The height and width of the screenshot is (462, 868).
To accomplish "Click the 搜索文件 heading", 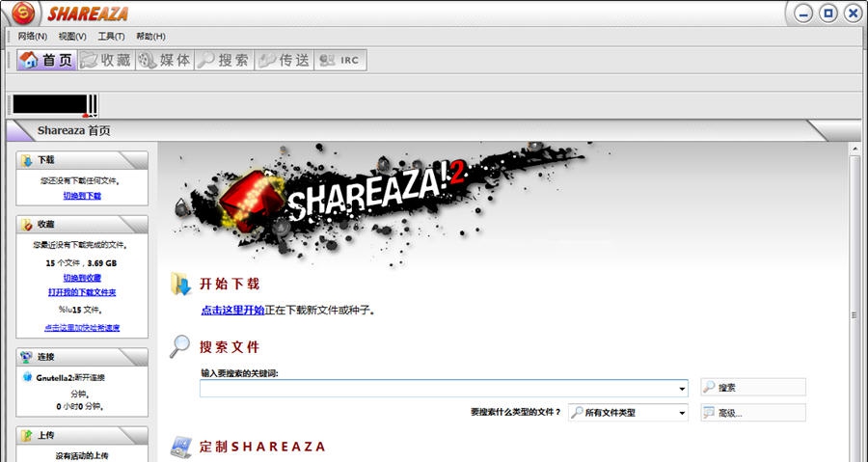I will (230, 347).
